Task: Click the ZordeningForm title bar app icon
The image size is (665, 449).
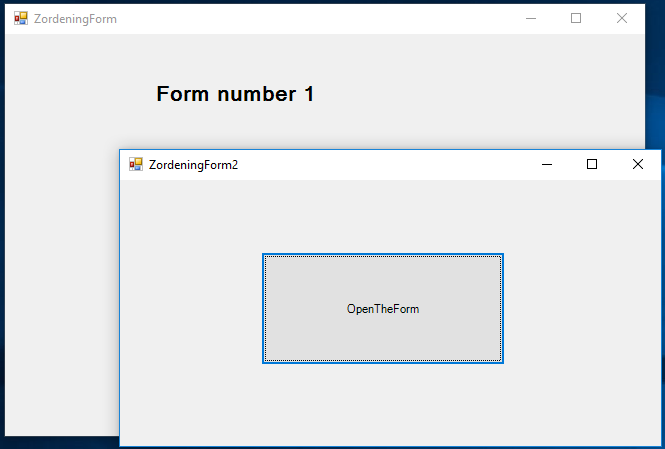Action: [21, 18]
